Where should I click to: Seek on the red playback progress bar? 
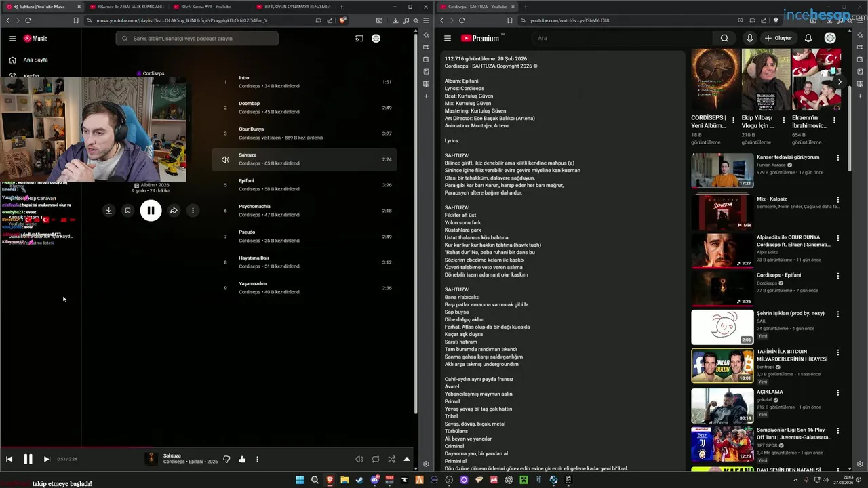coord(208,447)
